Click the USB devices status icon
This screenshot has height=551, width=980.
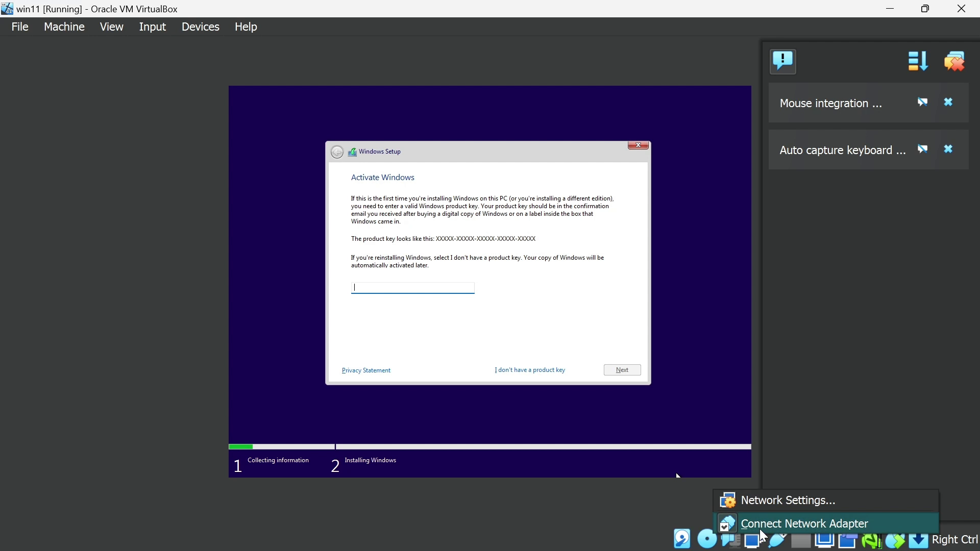click(x=777, y=540)
